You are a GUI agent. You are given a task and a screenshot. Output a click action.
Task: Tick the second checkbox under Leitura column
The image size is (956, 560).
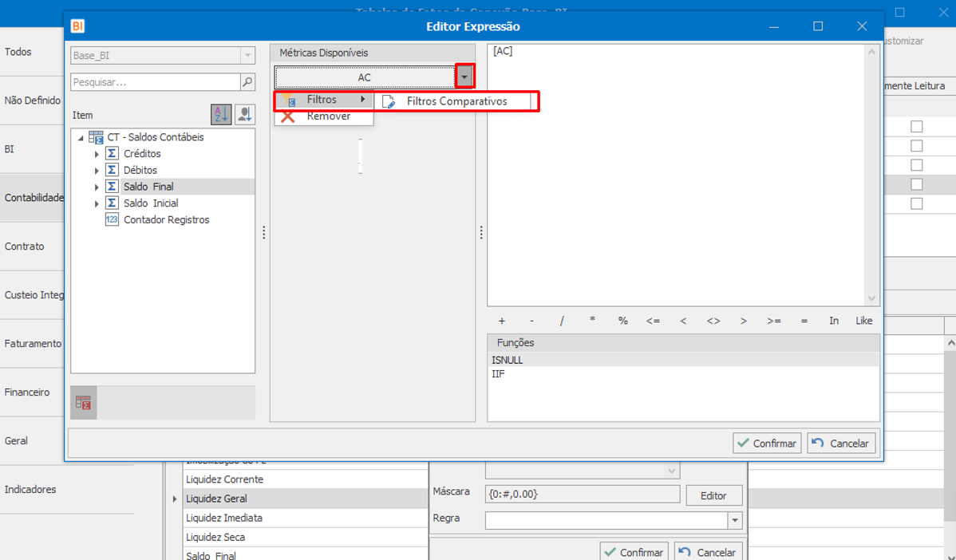click(916, 146)
